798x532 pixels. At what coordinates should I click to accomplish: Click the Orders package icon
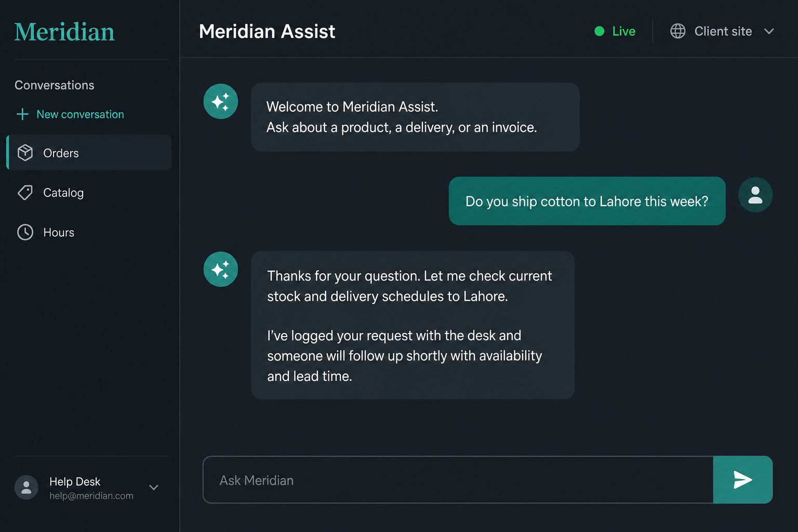(x=25, y=153)
